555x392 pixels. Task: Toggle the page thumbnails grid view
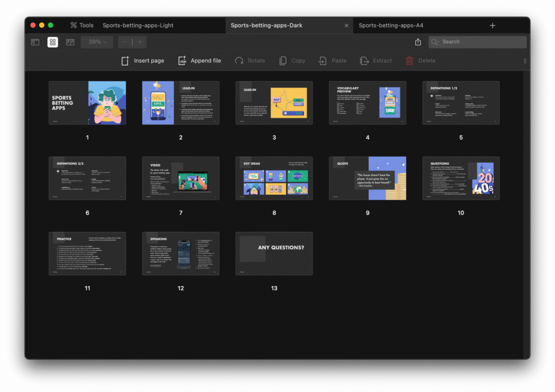tap(53, 42)
